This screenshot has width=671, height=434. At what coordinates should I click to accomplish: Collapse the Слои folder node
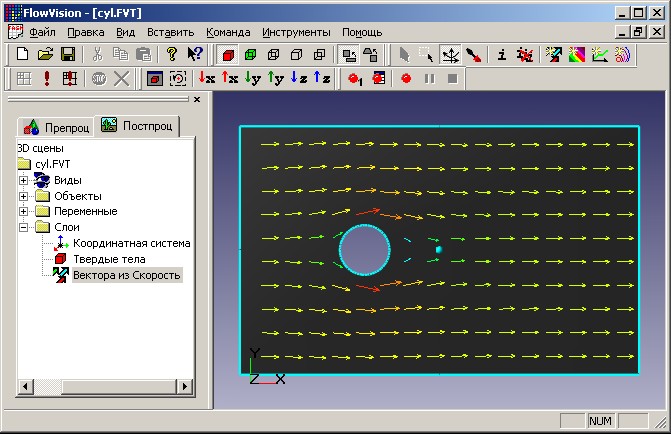(x=24, y=227)
